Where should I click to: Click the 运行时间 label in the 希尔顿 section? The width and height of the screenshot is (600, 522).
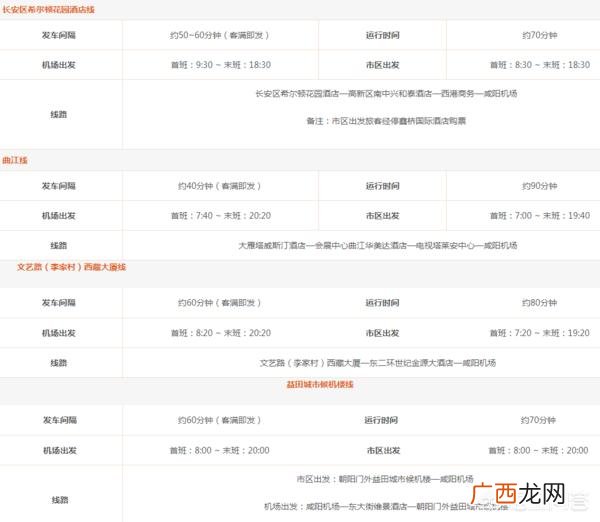[383, 35]
